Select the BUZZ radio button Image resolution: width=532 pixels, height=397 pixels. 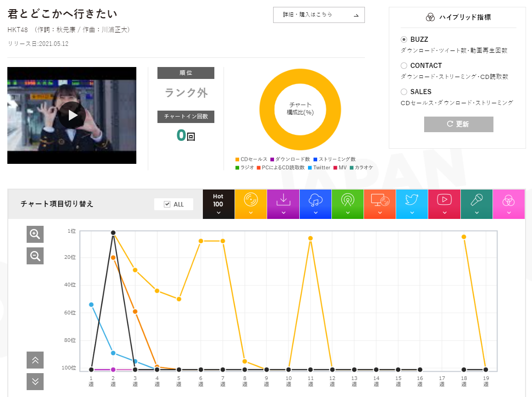(x=404, y=39)
